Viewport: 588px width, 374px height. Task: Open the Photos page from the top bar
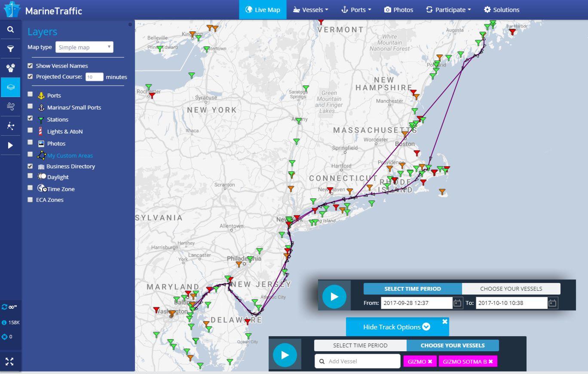point(398,9)
